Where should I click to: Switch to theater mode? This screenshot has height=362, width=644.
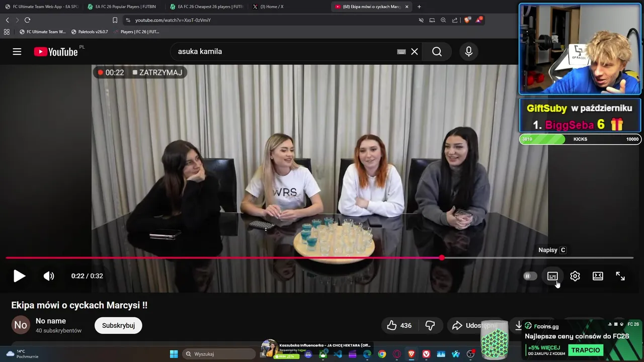click(x=598, y=276)
